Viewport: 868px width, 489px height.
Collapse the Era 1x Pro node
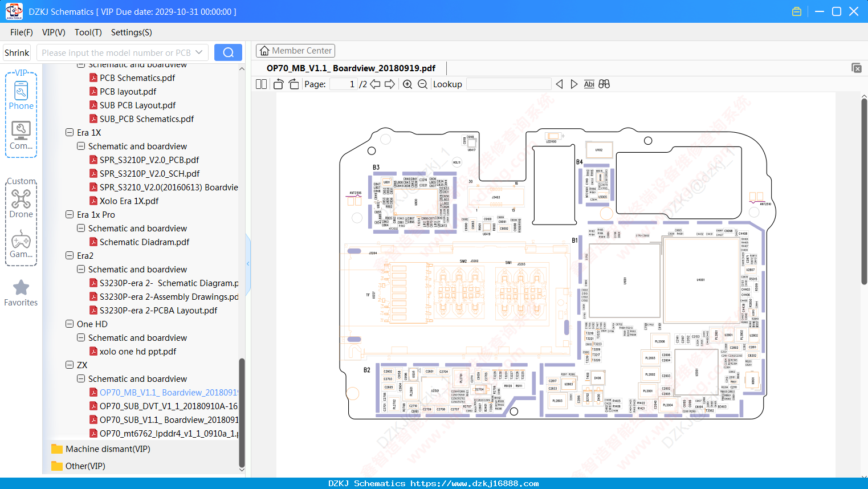[x=70, y=214]
